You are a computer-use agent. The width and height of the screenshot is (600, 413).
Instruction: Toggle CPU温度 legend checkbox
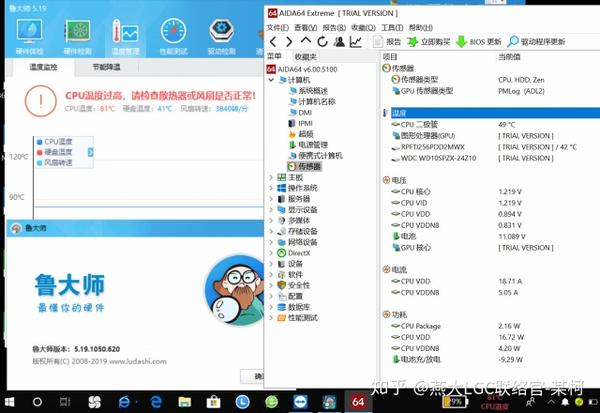pos(39,142)
